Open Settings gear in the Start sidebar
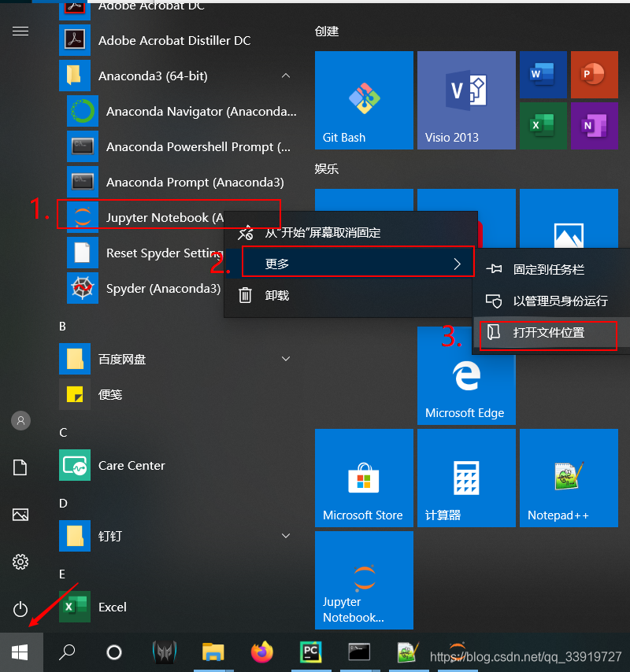 (x=20, y=561)
